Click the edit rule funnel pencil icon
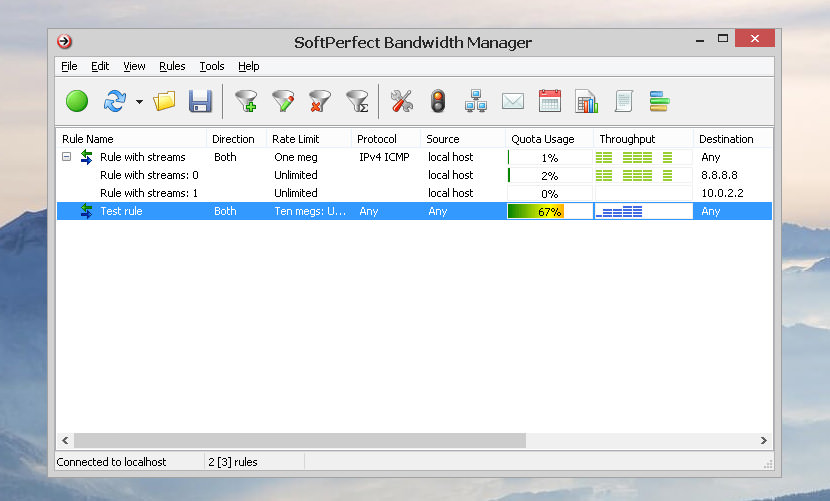The height and width of the screenshot is (501, 830). pyautogui.click(x=283, y=101)
